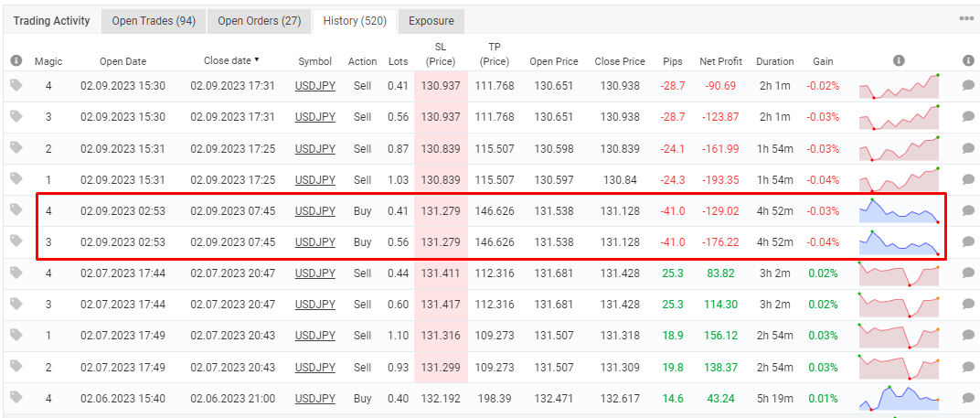Screen dimensions: 980x418
Task: Switch to Open Trades (94) tab
Action: (x=154, y=21)
